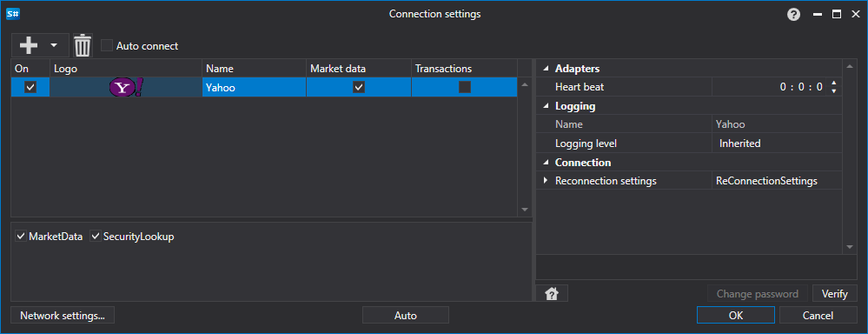Click the S# application icon
Screen dimensions: 868x334
click(x=13, y=14)
